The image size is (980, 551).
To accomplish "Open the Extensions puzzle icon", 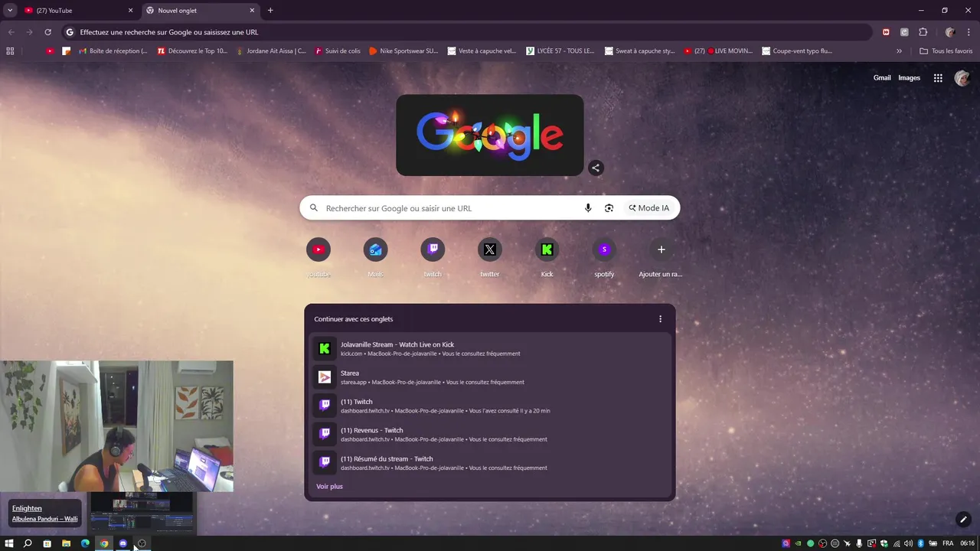I will [923, 32].
